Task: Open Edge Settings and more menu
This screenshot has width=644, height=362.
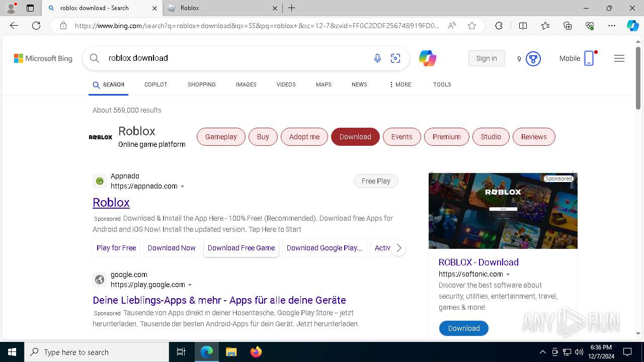Action: point(612,26)
